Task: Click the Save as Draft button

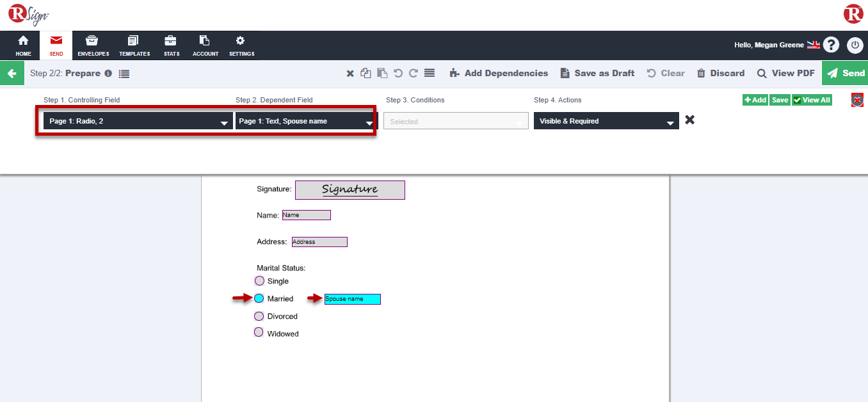Action: pos(597,74)
